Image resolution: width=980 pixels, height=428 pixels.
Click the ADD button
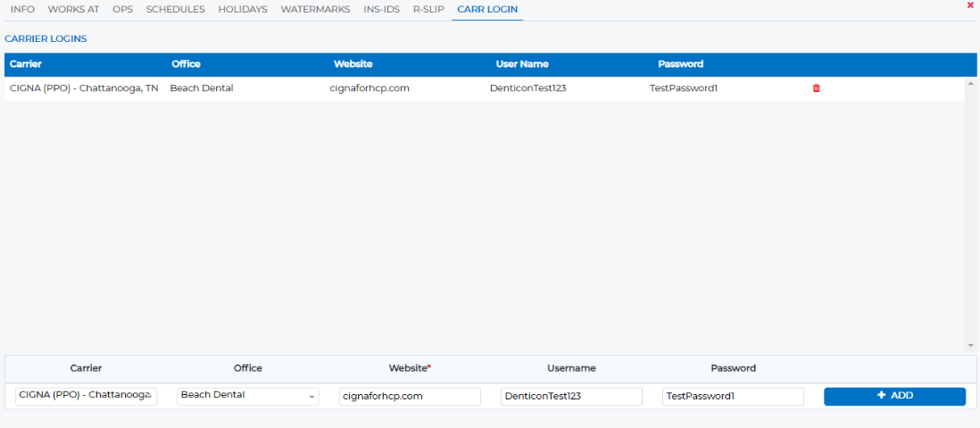click(894, 396)
